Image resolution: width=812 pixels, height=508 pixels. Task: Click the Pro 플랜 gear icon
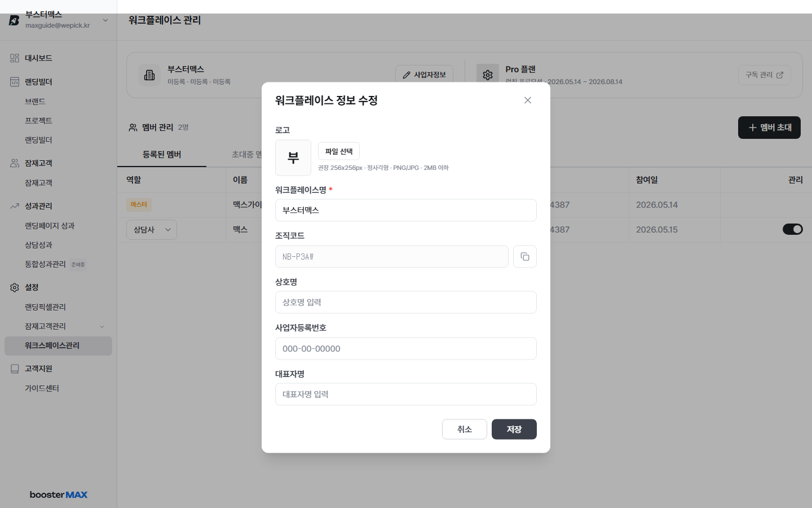pos(488,75)
